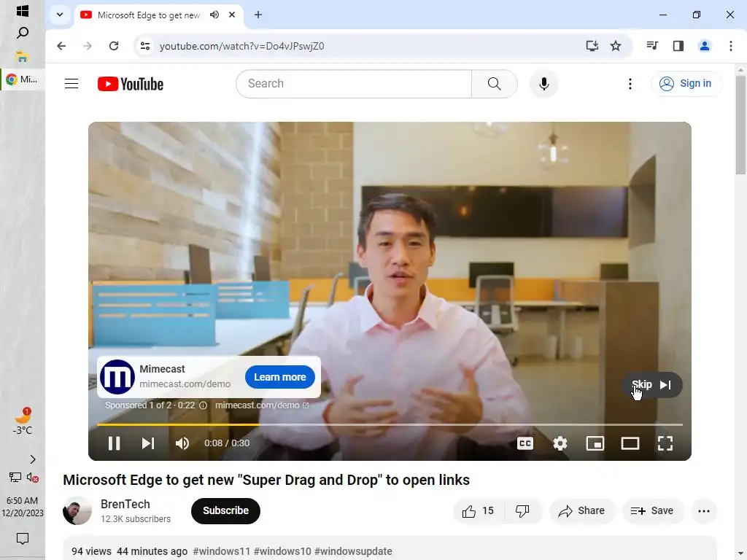Click the Mimecast advertiser logo
This screenshot has height=560, width=747.
click(117, 377)
